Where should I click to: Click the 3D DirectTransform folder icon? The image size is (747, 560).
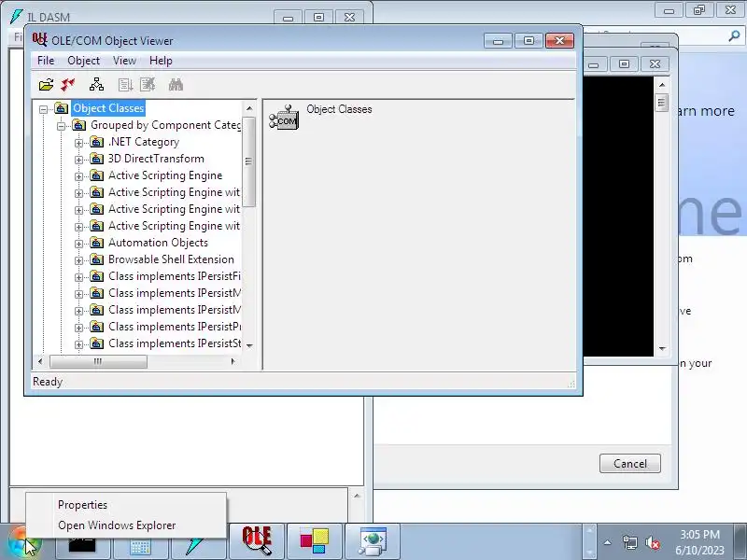(97, 159)
